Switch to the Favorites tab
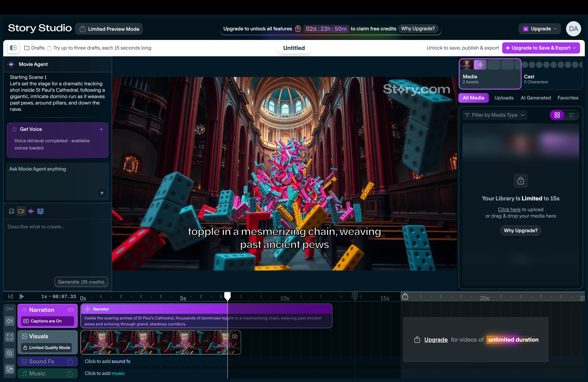Screen dimensions: 588x382 tap(568, 98)
